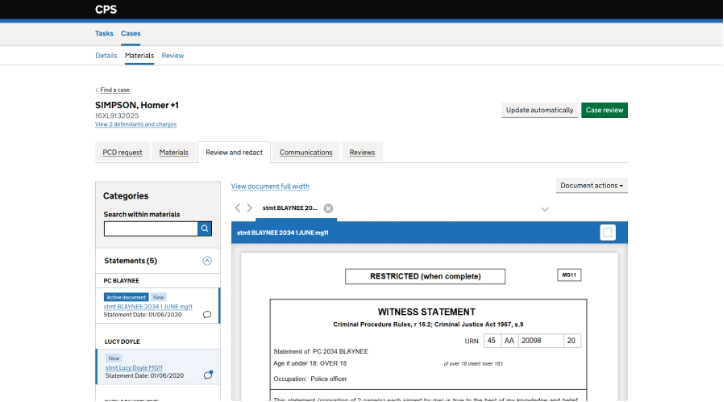Click the URN field showing AA

pos(509,341)
